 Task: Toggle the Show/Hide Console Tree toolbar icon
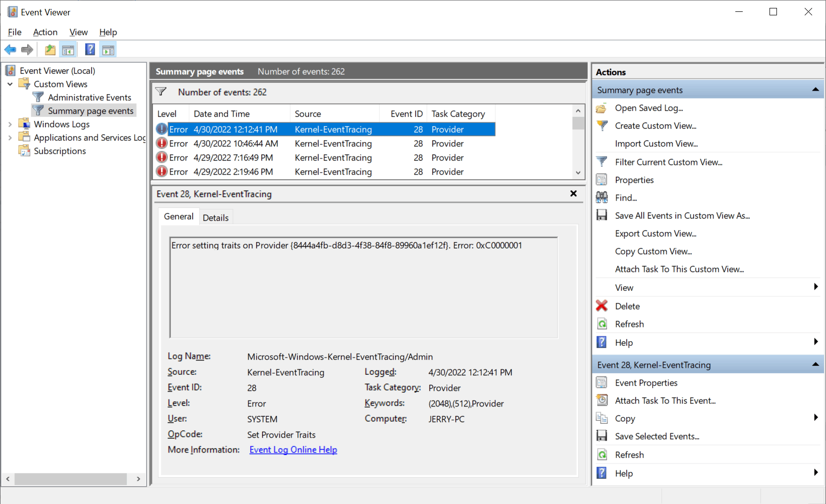[68, 50]
